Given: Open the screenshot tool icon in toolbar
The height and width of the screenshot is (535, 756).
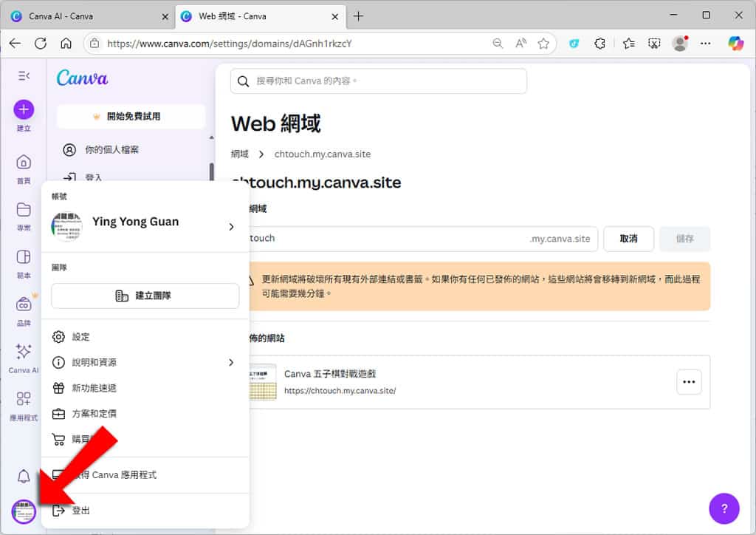Looking at the screenshot, I should tap(654, 44).
